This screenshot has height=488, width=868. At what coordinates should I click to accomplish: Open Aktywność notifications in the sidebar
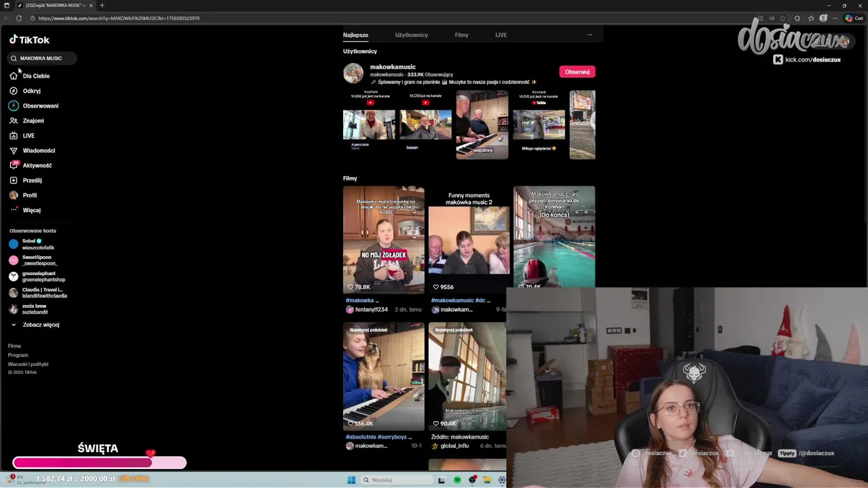tap(31, 165)
